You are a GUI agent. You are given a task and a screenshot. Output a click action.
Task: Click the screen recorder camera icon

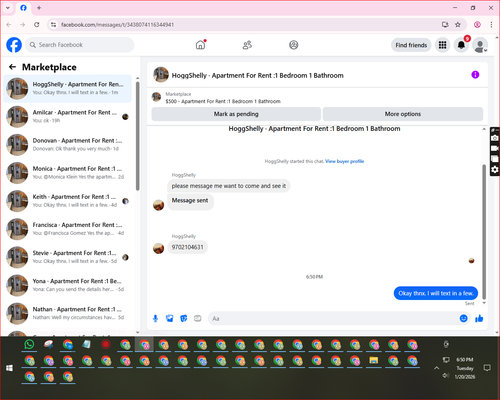coord(495,138)
